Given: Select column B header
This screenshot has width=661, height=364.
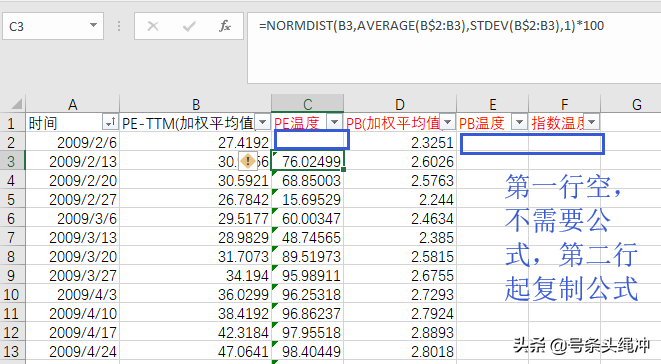Looking at the screenshot, I should pyautogui.click(x=196, y=104).
